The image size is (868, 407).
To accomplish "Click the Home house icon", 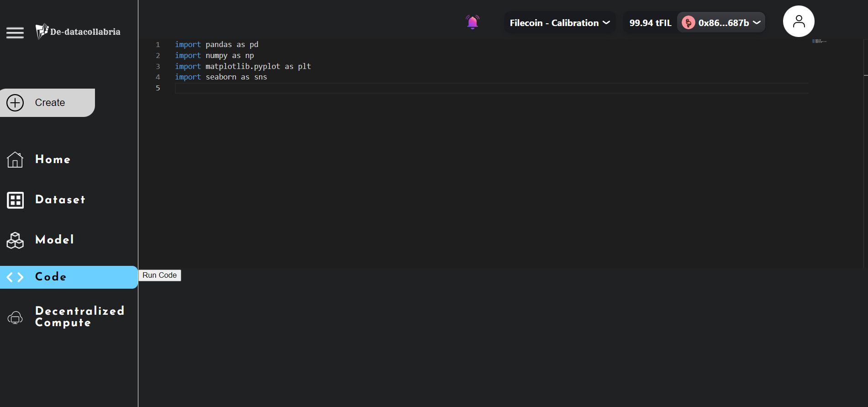I will pyautogui.click(x=15, y=160).
